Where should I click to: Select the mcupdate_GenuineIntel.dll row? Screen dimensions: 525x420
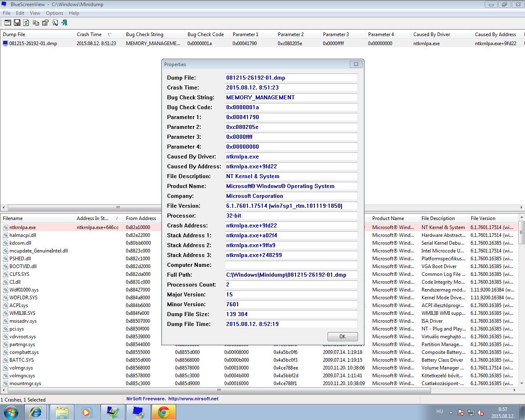[x=259, y=250]
